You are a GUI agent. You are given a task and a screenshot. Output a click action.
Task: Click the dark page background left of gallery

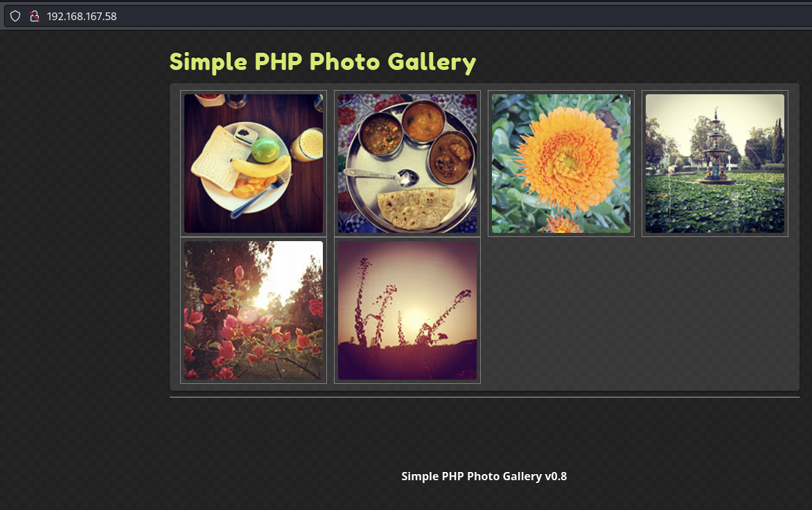83,259
